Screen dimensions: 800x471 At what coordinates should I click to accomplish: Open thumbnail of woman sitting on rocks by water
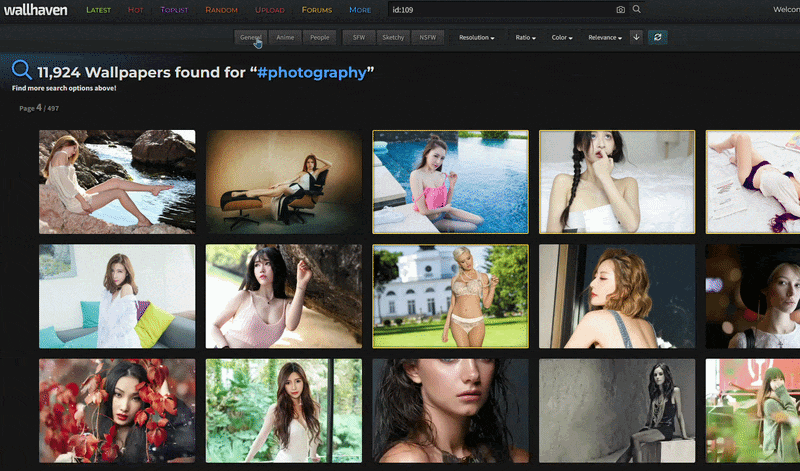tap(117, 182)
